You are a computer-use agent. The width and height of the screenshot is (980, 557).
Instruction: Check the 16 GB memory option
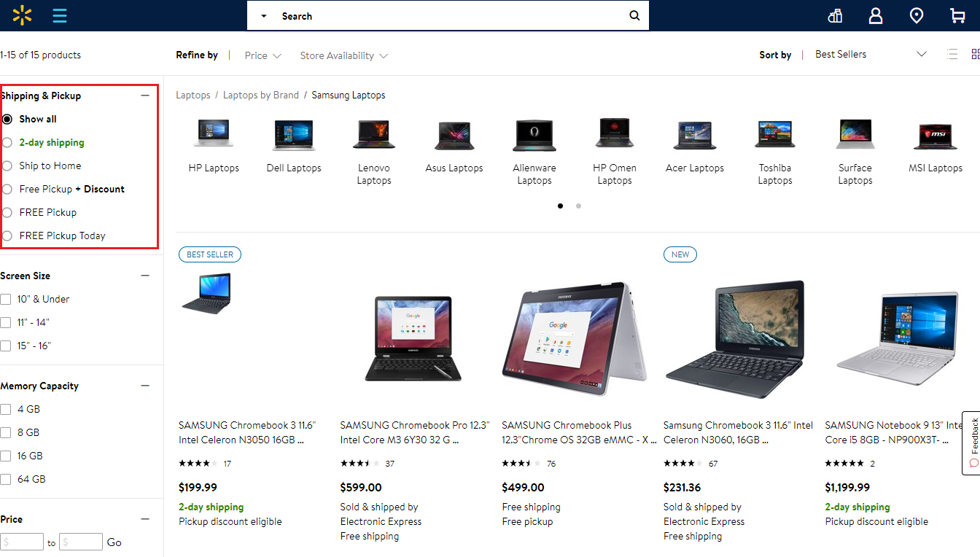point(6,456)
